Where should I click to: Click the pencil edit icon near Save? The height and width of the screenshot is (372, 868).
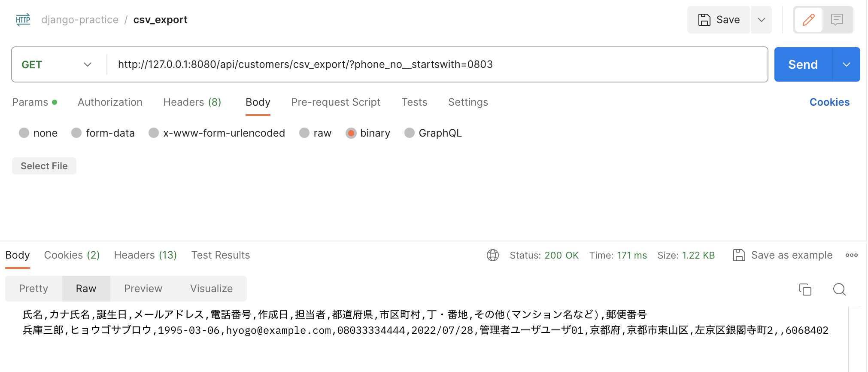click(809, 19)
